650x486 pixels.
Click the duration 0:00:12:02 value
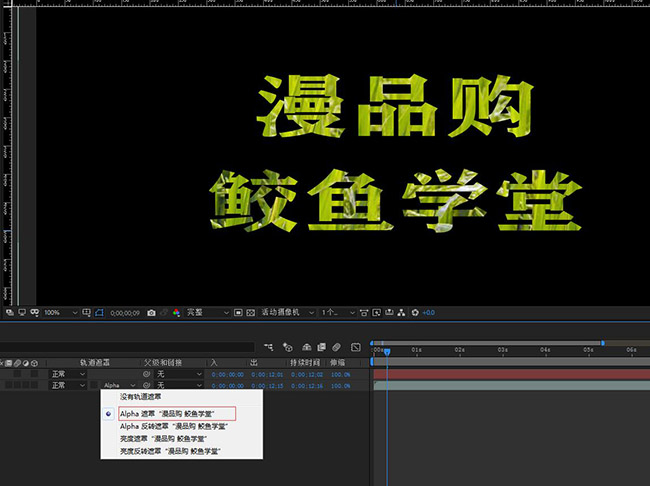[x=307, y=374]
